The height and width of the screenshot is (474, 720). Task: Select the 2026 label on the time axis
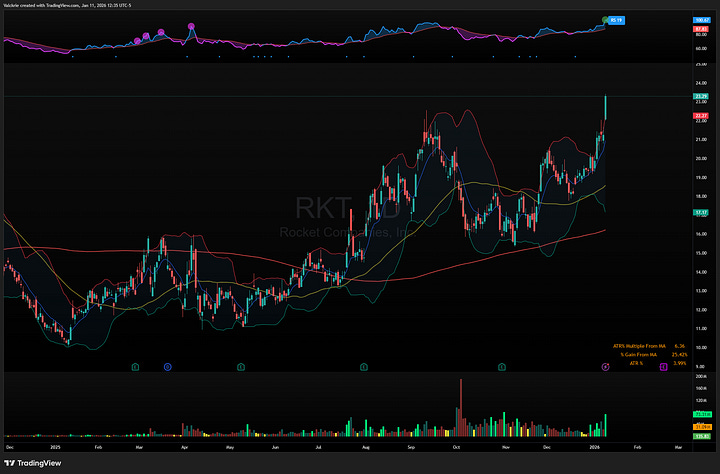(594, 447)
